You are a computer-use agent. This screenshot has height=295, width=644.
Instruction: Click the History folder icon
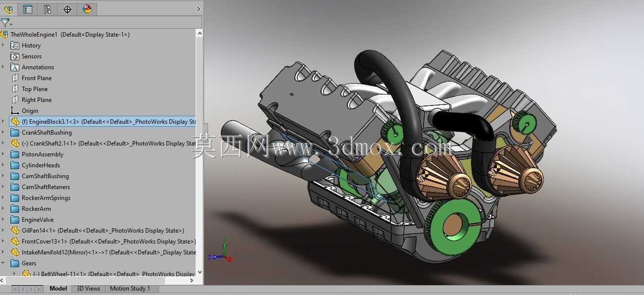click(15, 46)
